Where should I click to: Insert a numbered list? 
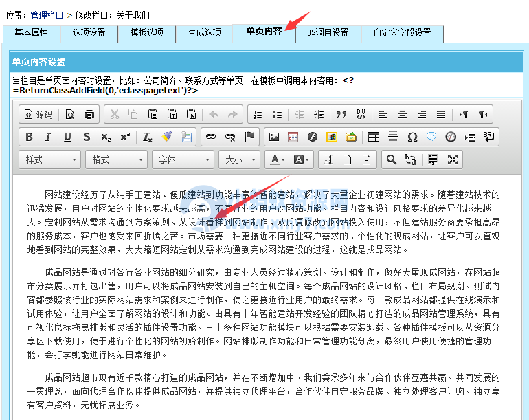click(x=258, y=115)
